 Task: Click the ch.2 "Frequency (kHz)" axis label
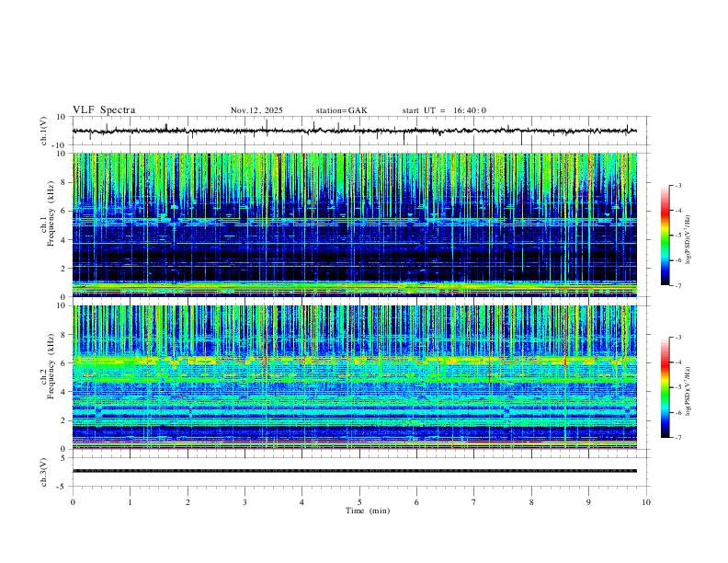pyautogui.click(x=51, y=366)
